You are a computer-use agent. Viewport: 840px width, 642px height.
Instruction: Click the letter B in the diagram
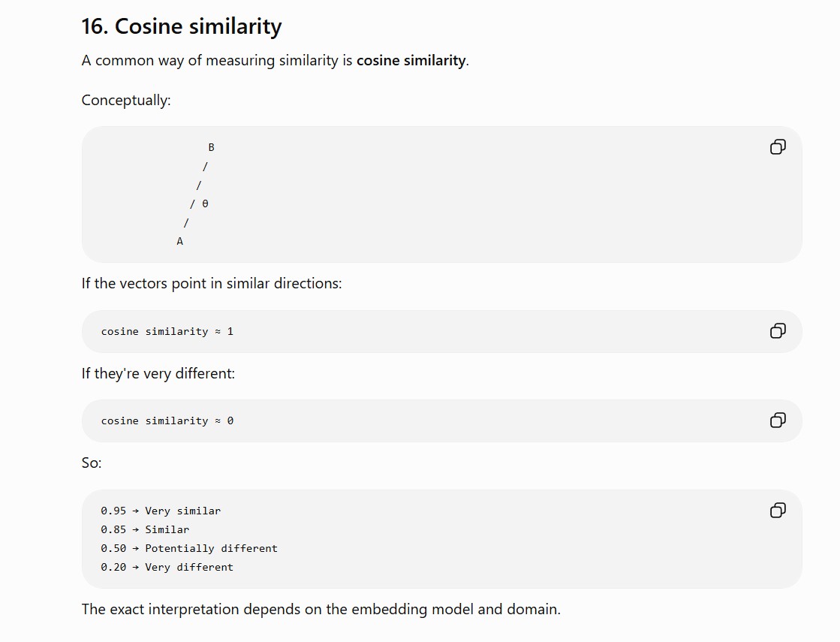[211, 147]
